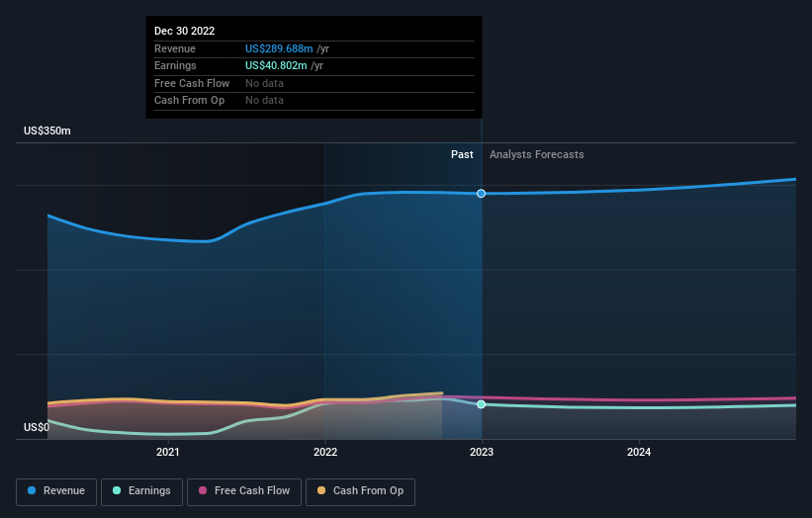Click the tooltip 'Earnings' row label
The height and width of the screenshot is (518, 812).
(x=175, y=65)
